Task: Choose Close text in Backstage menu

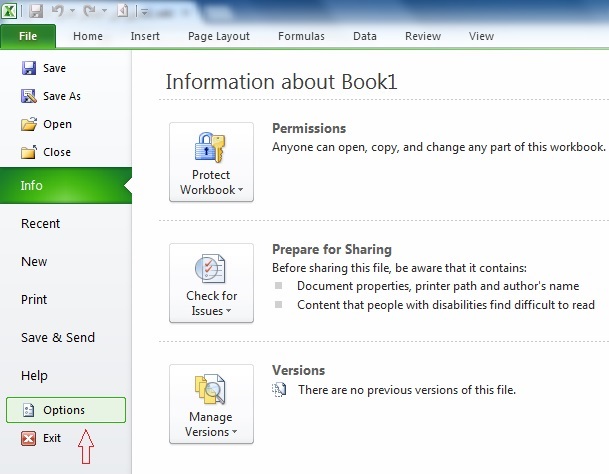Action: coord(57,152)
